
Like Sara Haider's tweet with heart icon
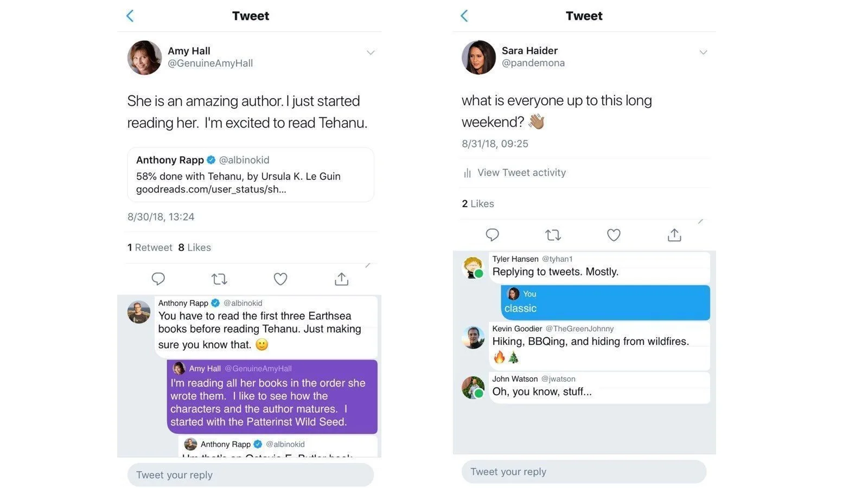click(614, 235)
